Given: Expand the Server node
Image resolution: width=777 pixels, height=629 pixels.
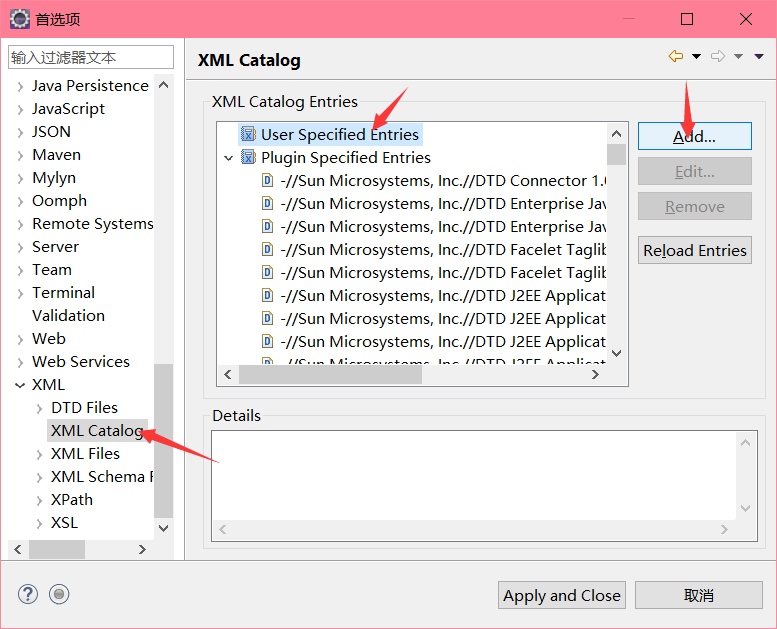Looking at the screenshot, I should 20,247.
